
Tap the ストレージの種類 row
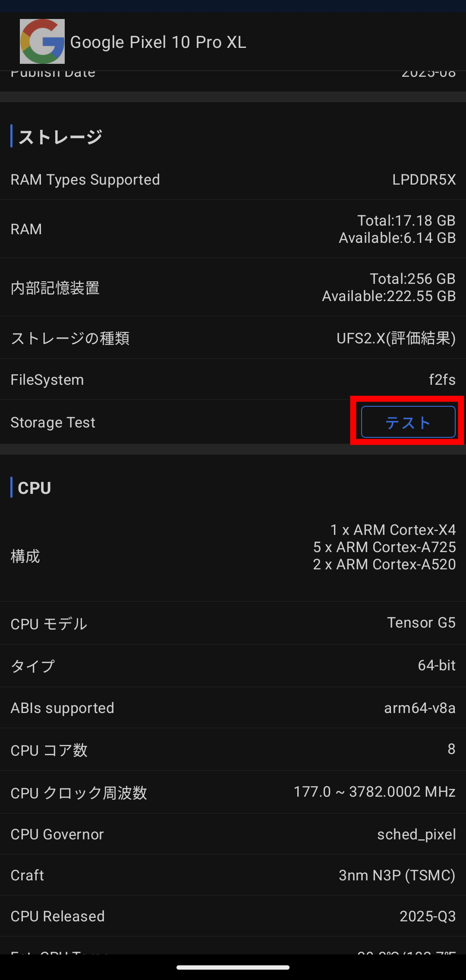[233, 338]
